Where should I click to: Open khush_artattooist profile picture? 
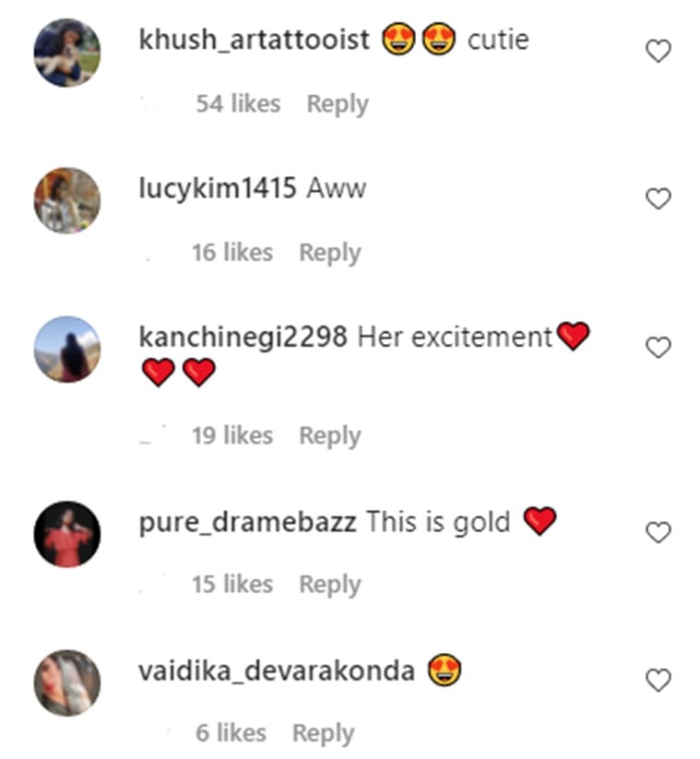[67, 53]
